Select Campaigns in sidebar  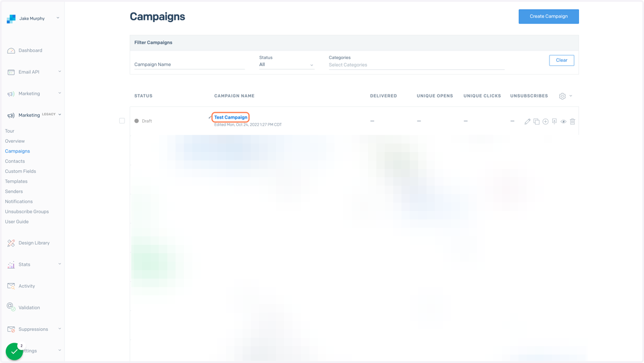pos(17,151)
